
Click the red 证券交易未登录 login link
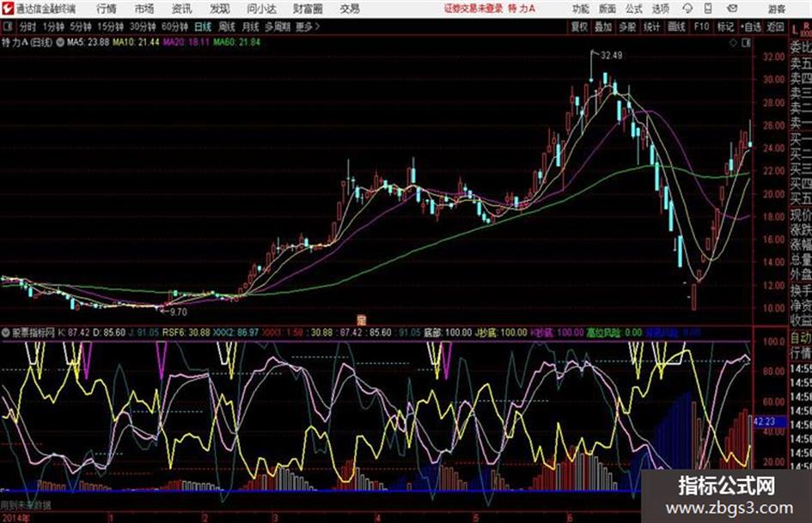click(x=473, y=9)
